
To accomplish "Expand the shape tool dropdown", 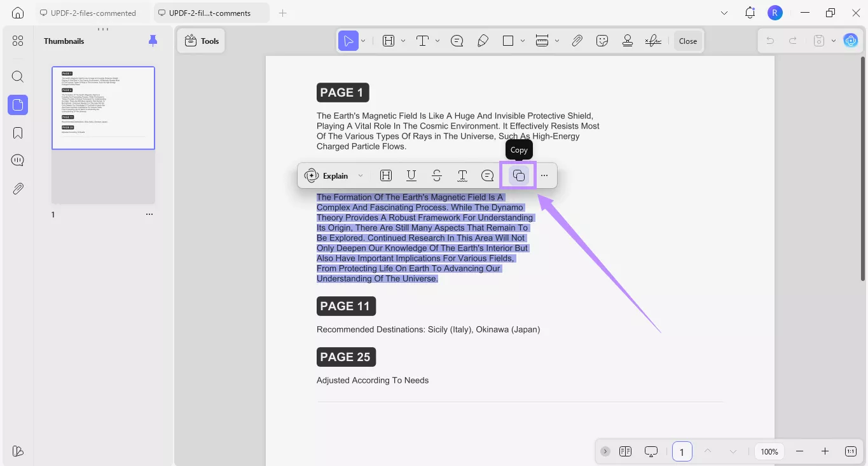I will 522,40.
